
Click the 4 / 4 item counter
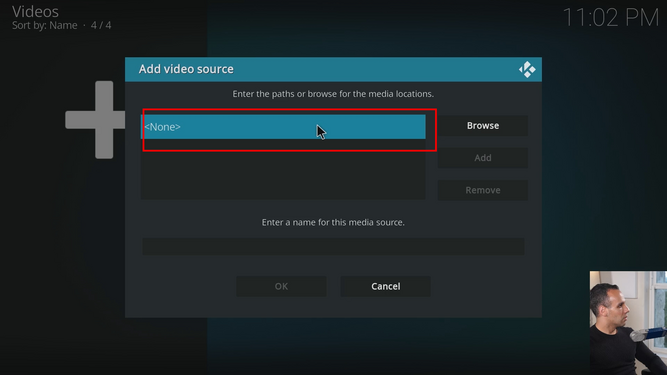coord(101,26)
